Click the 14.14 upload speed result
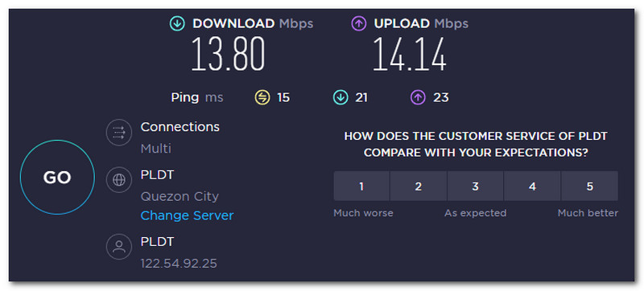The height and width of the screenshot is (291, 644). tap(410, 54)
